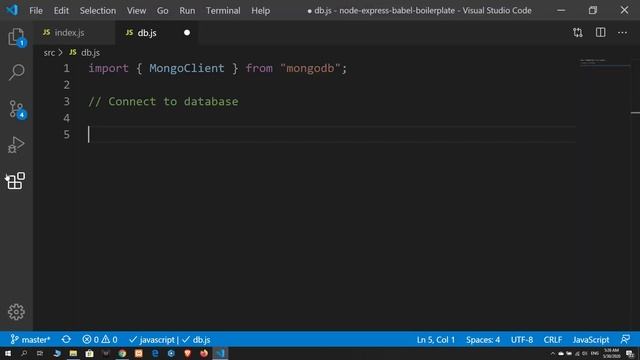Click the Connect to database comment
Screen dimensions: 640x360
[x=163, y=101]
